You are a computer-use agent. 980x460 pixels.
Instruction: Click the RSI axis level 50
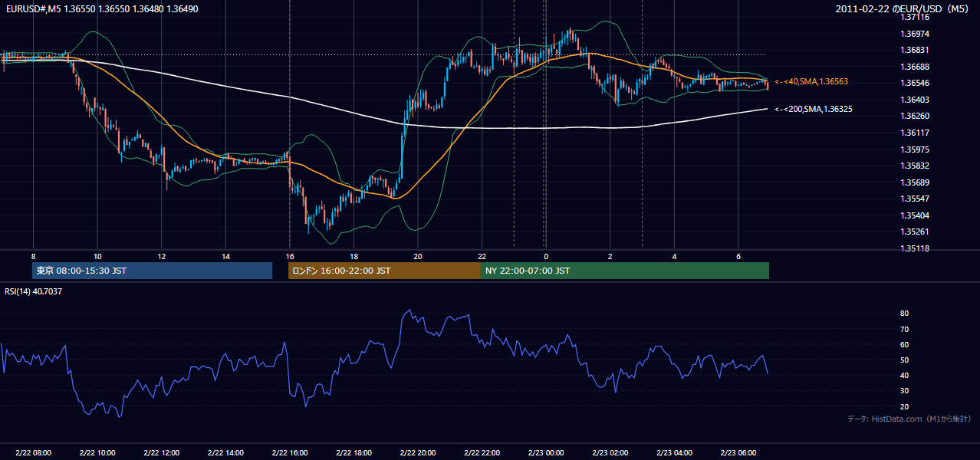[905, 360]
